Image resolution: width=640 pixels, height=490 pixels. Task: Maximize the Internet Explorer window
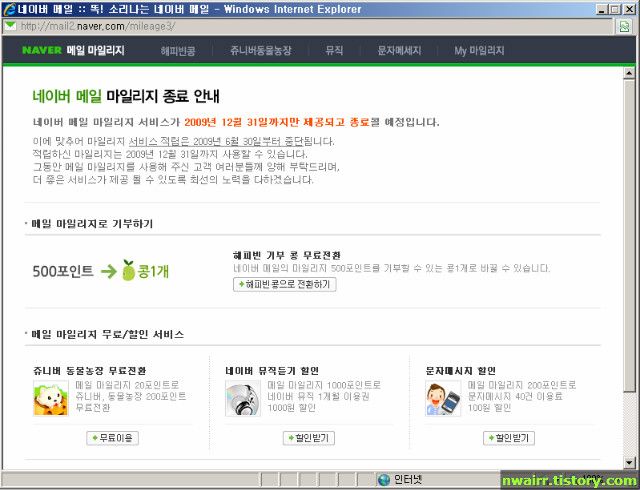click(x=614, y=9)
